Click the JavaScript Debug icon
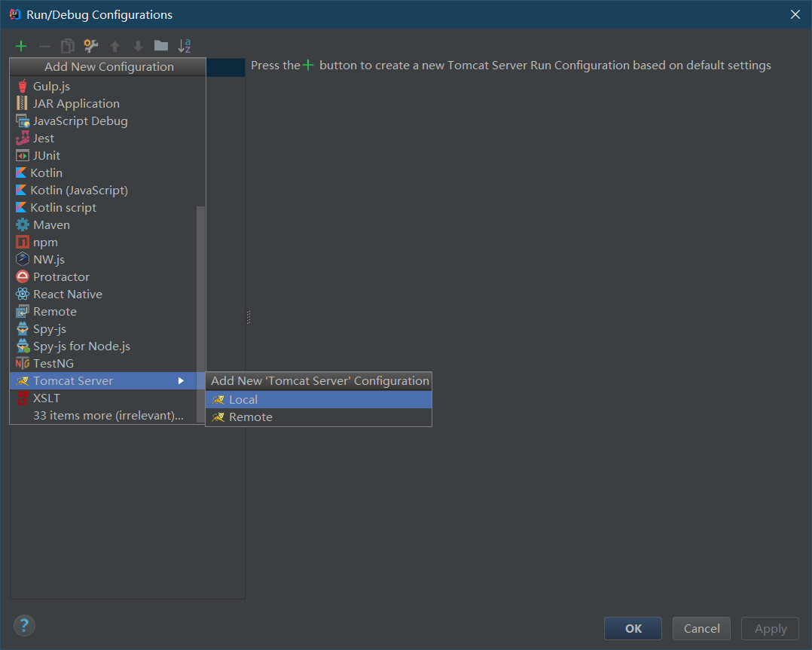This screenshot has width=812, height=650. point(23,121)
